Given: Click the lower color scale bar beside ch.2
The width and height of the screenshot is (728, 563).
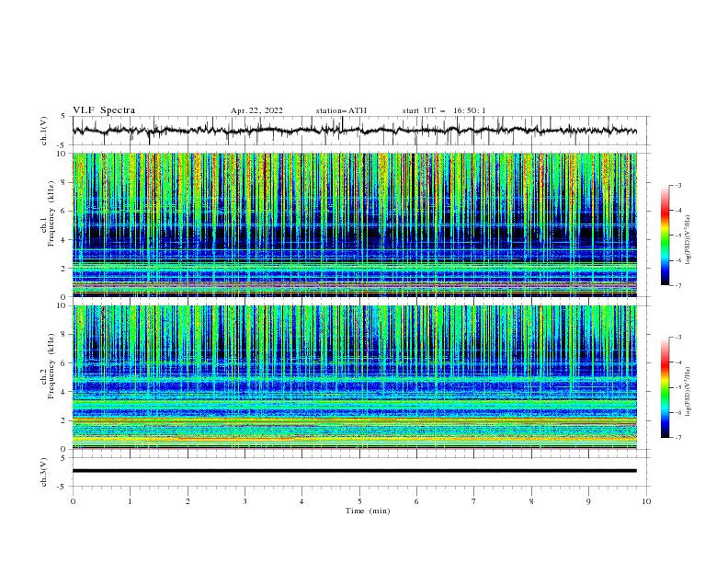Looking at the screenshot, I should pos(665,387).
